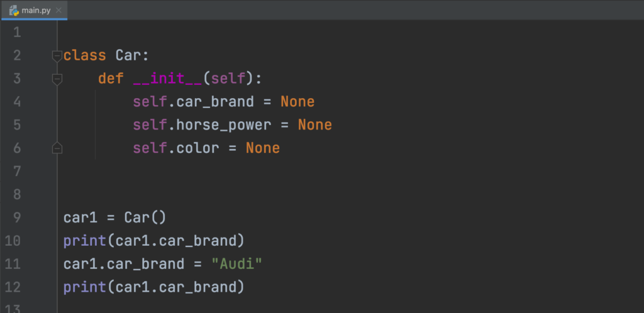644x313 pixels.
Task: Collapse the __init__ method fold marker
Action: [57, 79]
